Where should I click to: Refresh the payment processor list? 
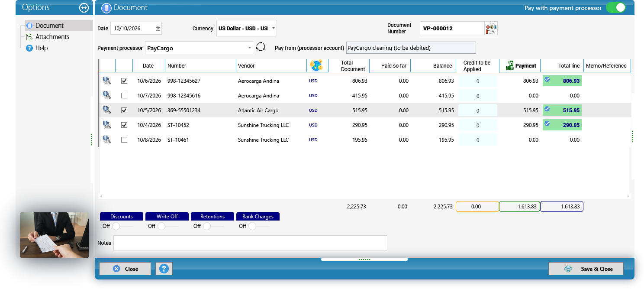(261, 47)
